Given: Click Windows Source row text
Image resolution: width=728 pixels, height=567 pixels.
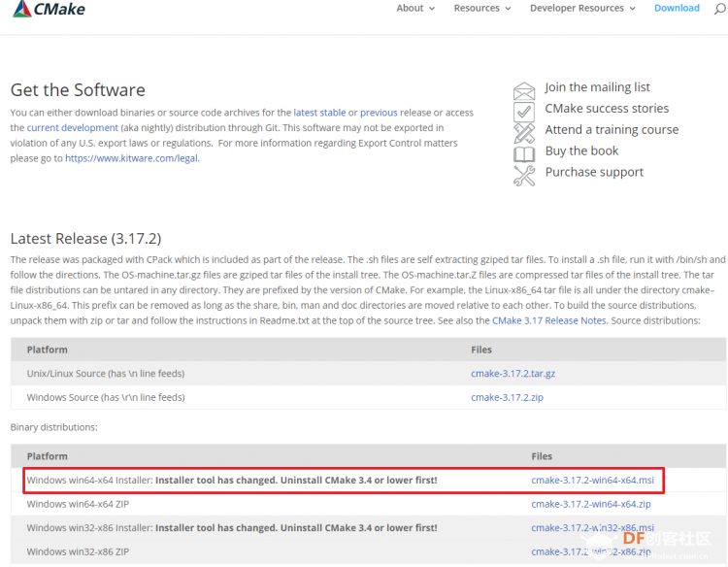Looking at the screenshot, I should (106, 397).
